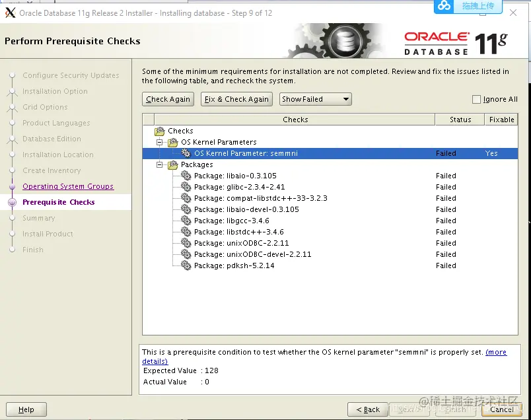Click gear icon next to libaio-devel-0.3.105
531x420 pixels.
(x=186, y=209)
